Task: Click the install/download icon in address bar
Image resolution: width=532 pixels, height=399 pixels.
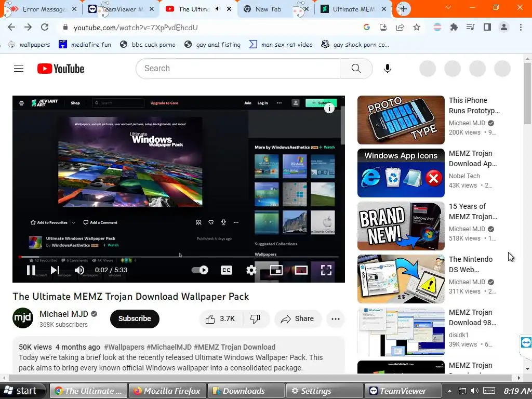Action: coord(383,28)
